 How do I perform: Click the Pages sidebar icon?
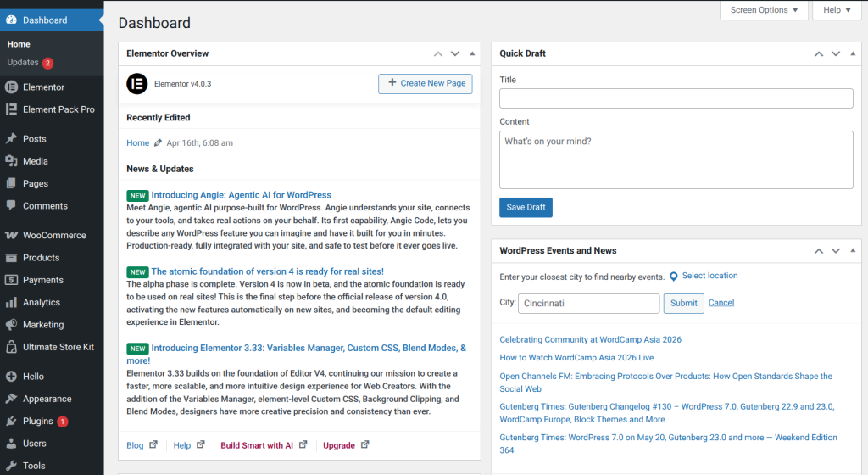(11, 183)
